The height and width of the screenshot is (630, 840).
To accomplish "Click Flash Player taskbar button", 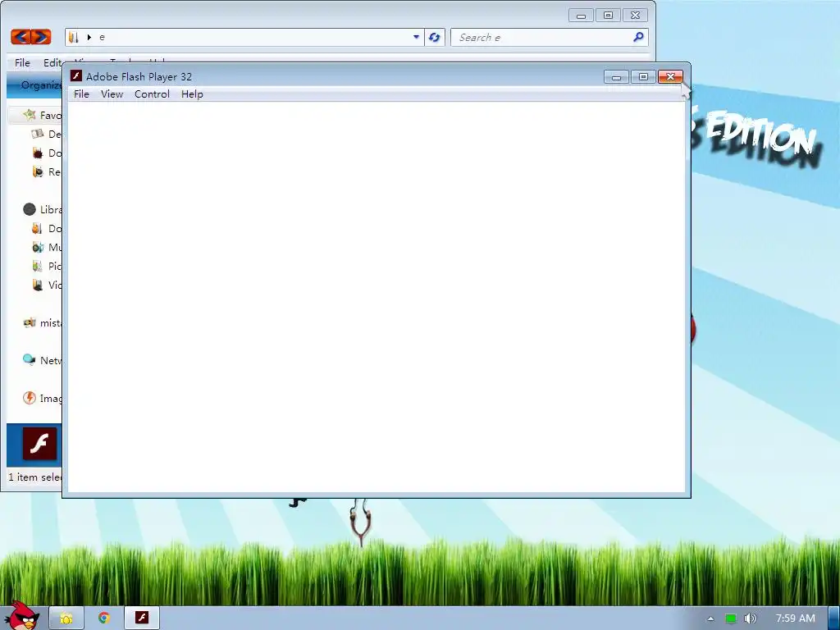I will click(x=141, y=619).
